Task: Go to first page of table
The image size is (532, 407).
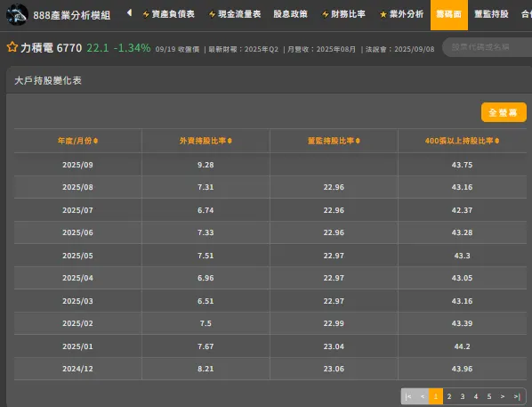Action: click(x=408, y=396)
